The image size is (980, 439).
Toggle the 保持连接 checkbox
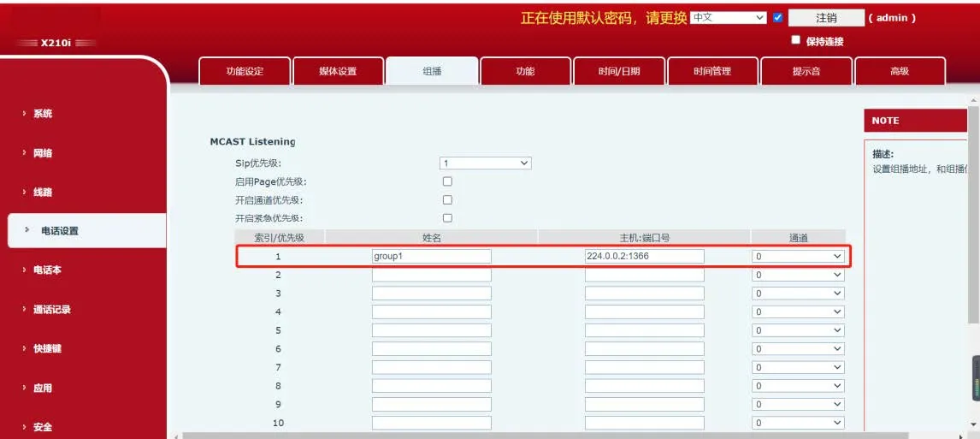796,40
